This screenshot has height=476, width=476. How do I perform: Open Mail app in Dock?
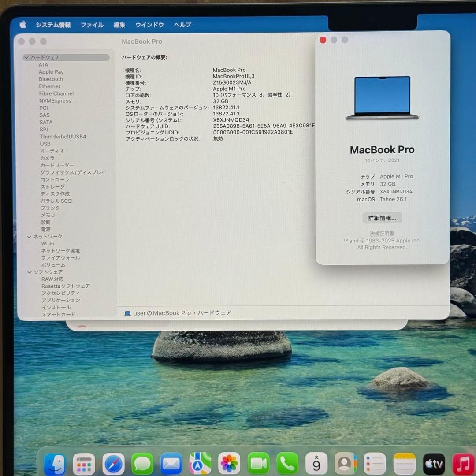click(171, 464)
